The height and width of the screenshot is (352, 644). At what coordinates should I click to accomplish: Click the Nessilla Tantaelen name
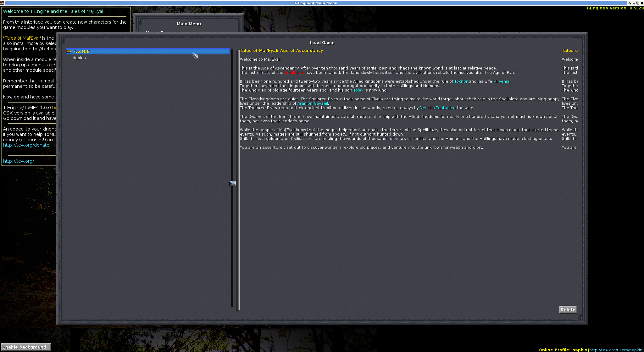tap(437, 108)
